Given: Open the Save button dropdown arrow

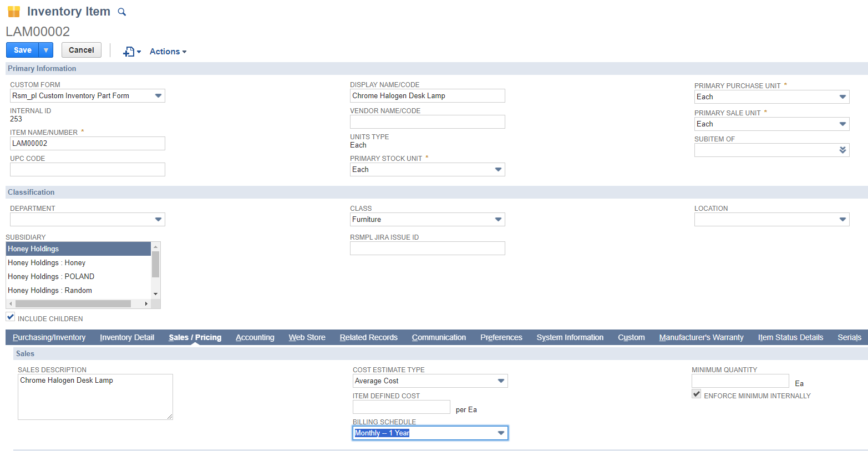Looking at the screenshot, I should pos(46,50).
